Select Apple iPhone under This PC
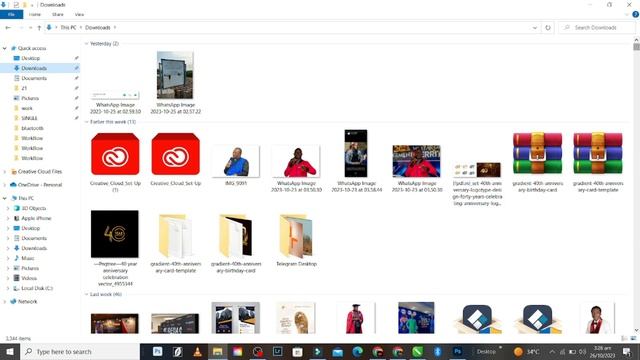The image size is (640, 360). 36,218
